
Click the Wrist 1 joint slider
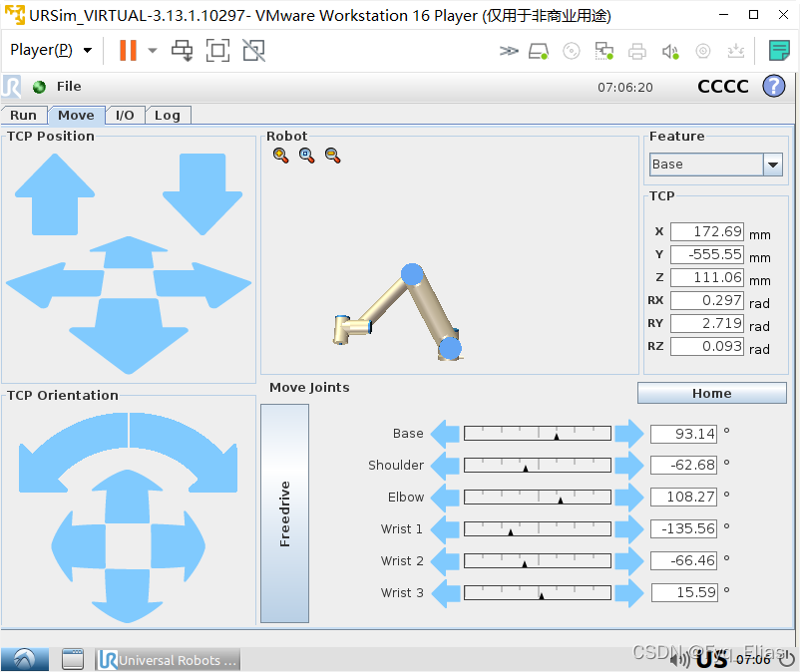click(x=538, y=528)
